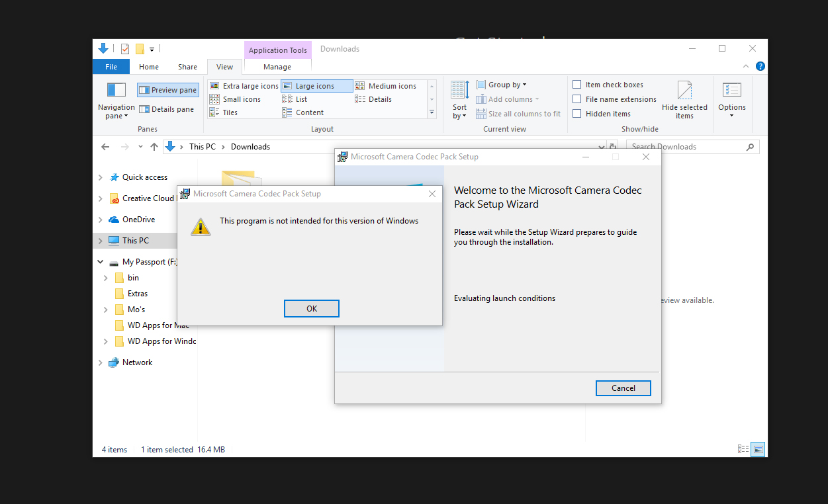Screen dimensions: 828x504
Task: Open the Extras folder in sidebar
Action: coord(137,294)
